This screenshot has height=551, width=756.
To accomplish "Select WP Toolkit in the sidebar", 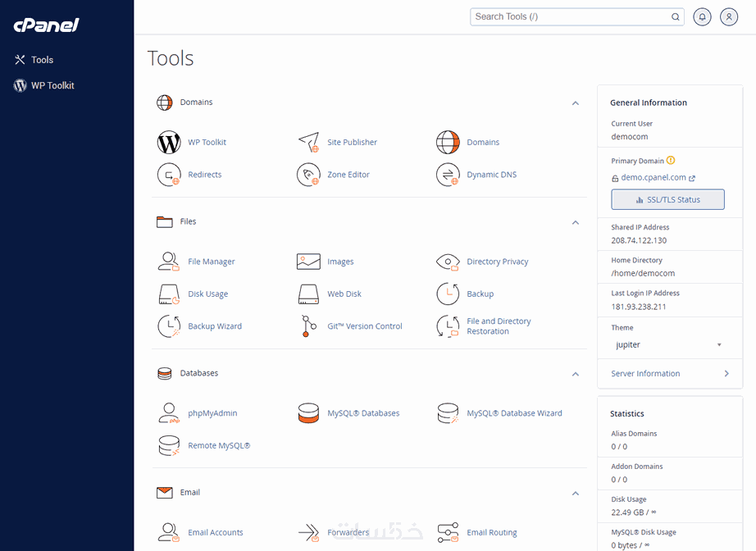I will pyautogui.click(x=44, y=85).
